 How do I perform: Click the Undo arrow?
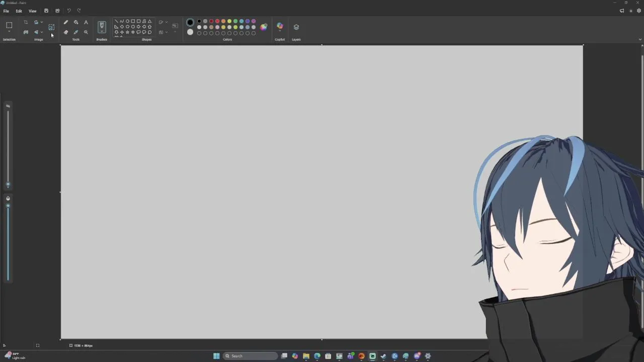tap(69, 11)
